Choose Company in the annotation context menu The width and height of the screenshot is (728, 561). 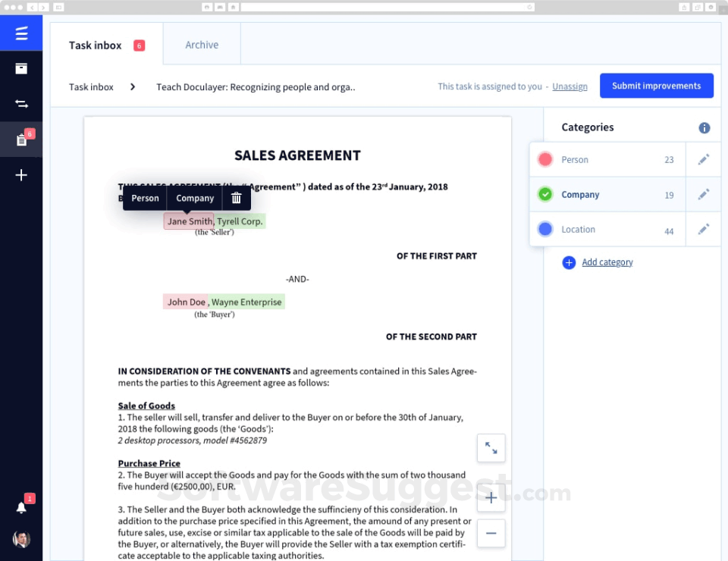(194, 198)
